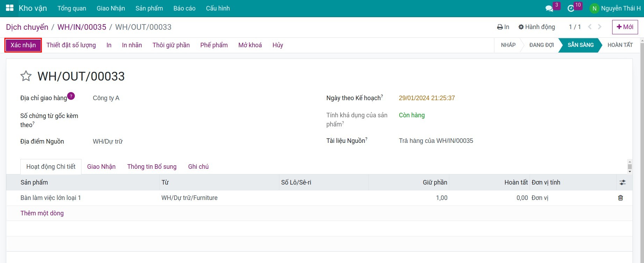This screenshot has width=644, height=263.
Task: Open the apps grid home menu
Action: tap(9, 8)
